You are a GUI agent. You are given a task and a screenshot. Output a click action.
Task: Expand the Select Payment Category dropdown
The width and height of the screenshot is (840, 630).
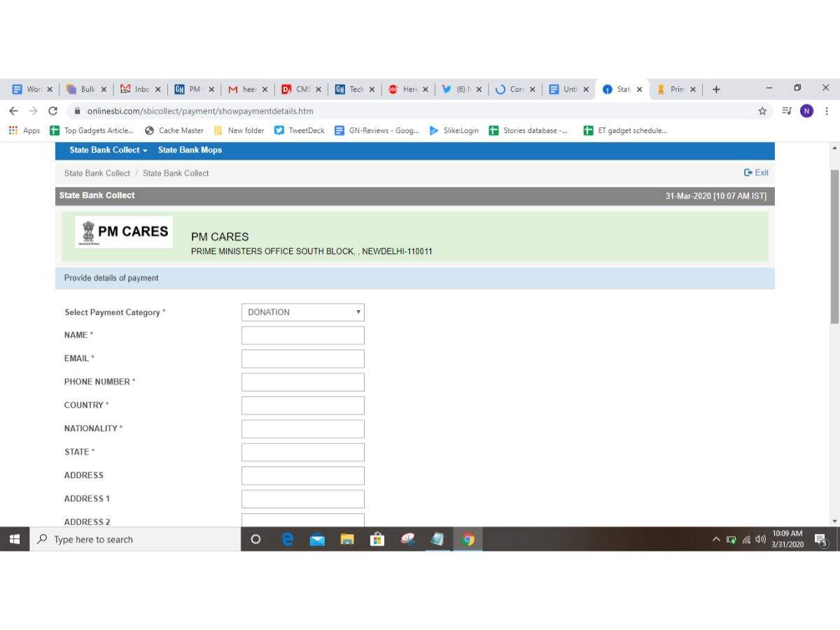point(302,312)
